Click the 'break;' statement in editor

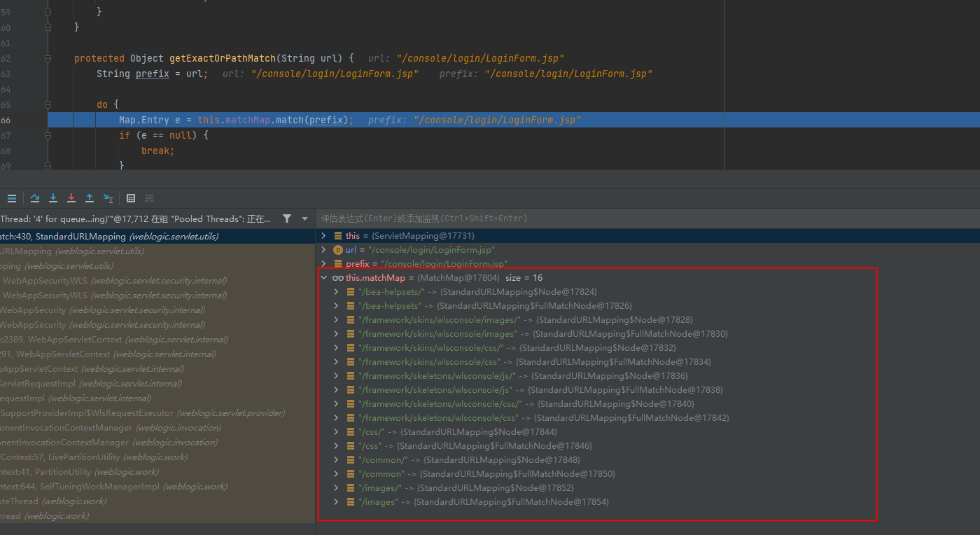coord(158,151)
